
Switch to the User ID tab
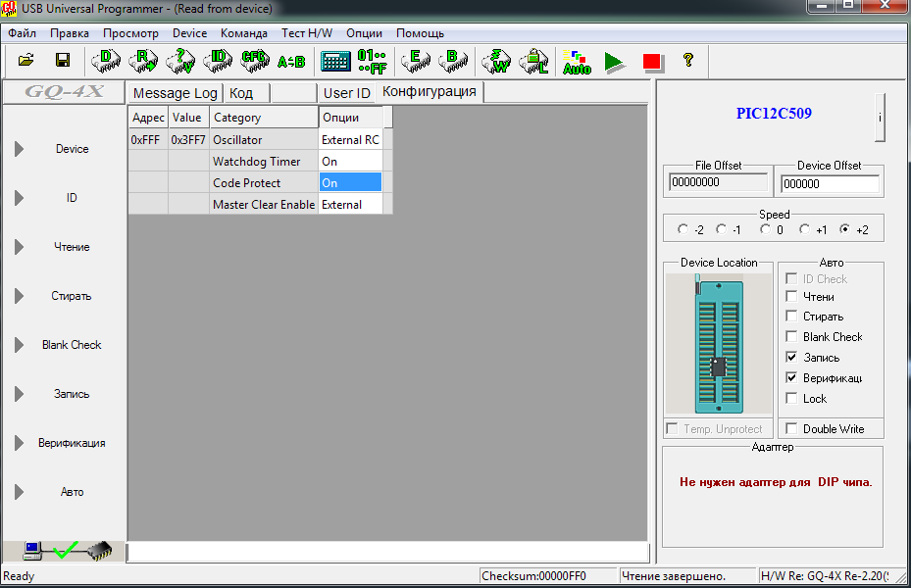(346, 93)
